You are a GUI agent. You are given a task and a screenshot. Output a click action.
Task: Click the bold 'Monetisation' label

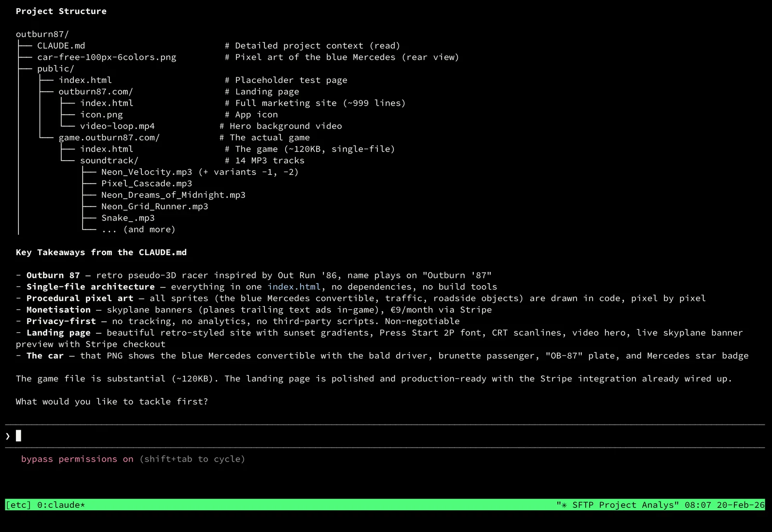click(x=58, y=310)
